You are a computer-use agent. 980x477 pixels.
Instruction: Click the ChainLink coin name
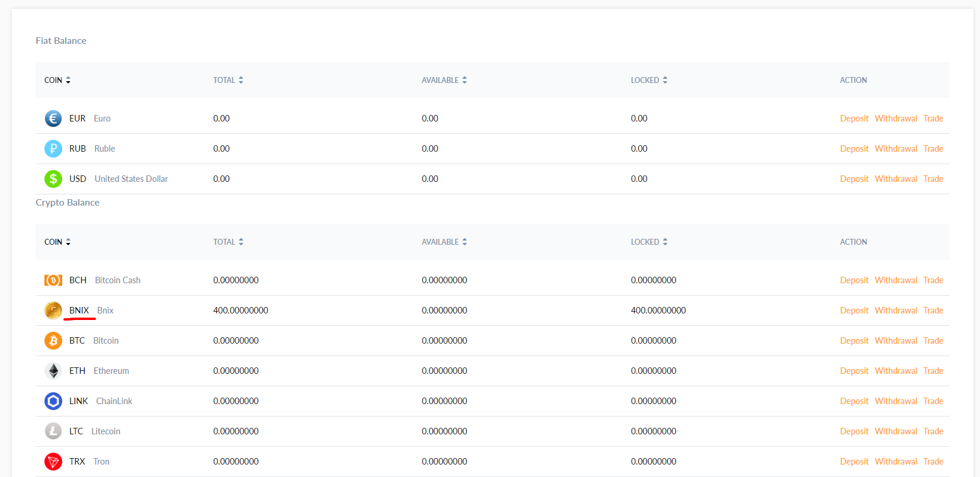point(114,401)
